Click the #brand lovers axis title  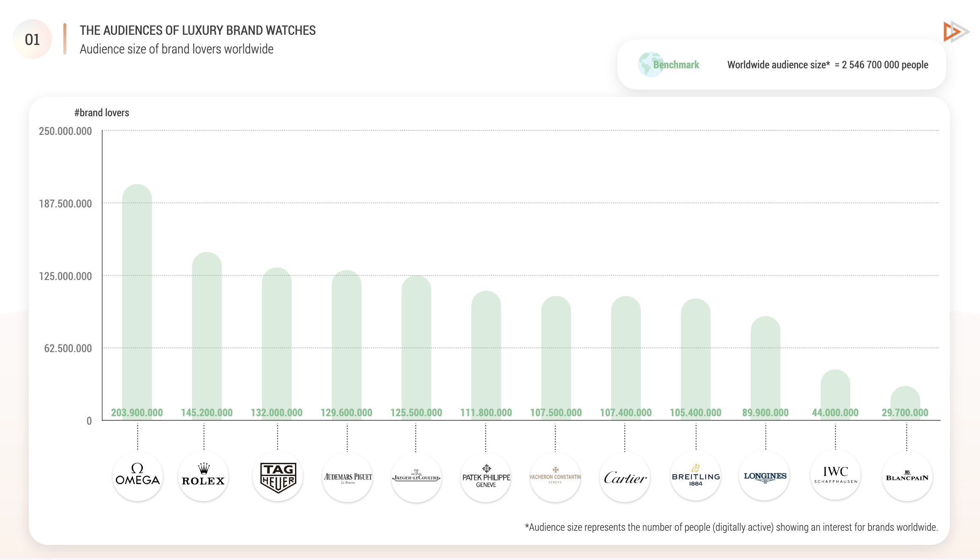pyautogui.click(x=102, y=113)
